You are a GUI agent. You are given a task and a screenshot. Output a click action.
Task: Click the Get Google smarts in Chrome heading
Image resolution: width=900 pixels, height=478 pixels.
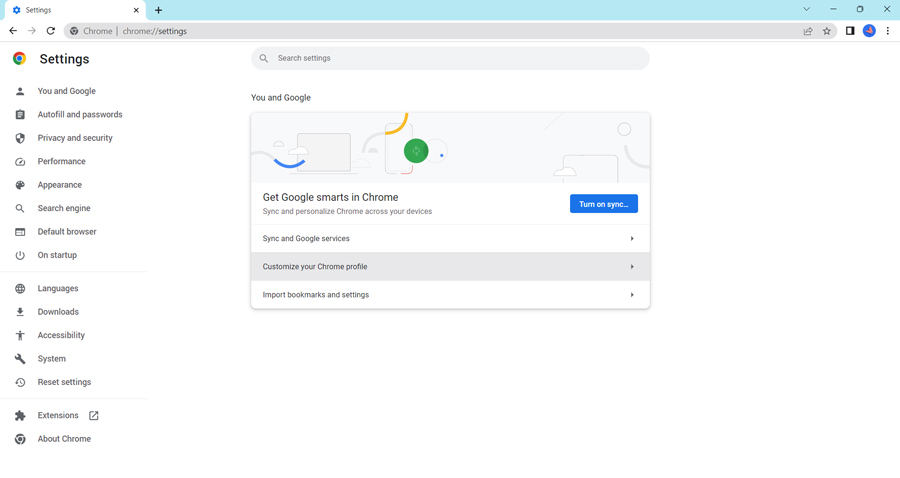coord(331,197)
